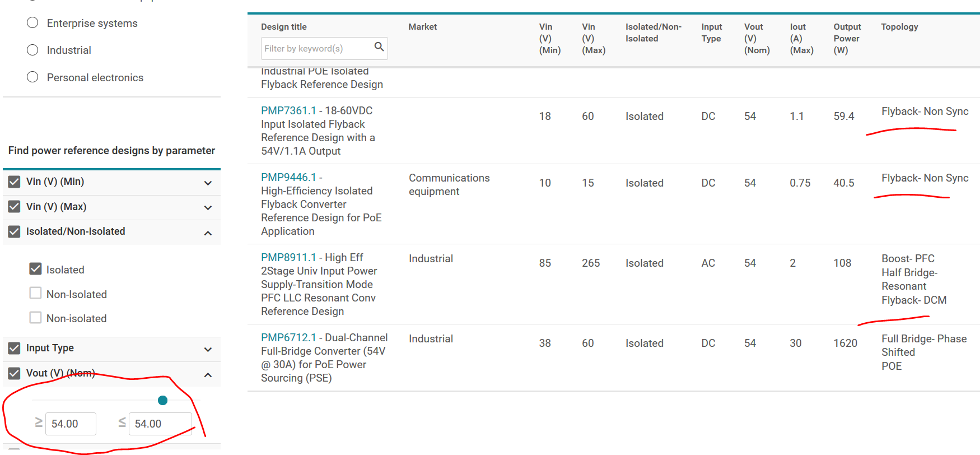Expand the Vin (V) (Min) filter chevron
Screen dimensions: 980x455
tap(208, 183)
